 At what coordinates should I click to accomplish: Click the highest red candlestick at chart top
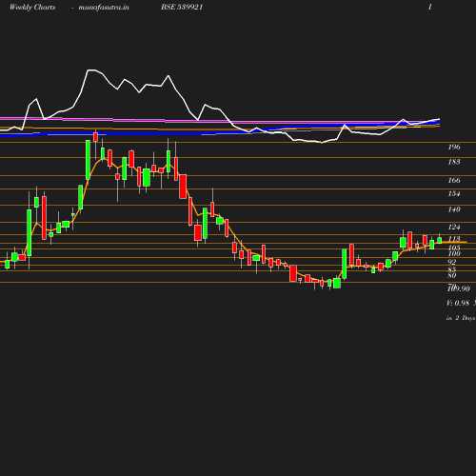(x=95, y=137)
